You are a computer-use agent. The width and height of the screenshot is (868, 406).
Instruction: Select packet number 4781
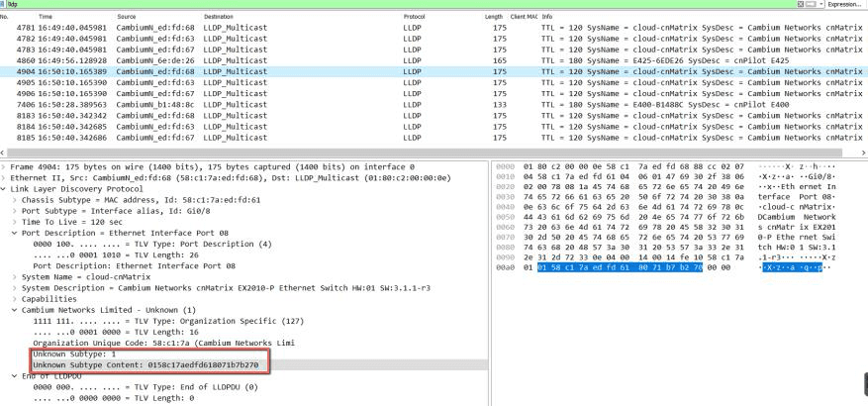(x=434, y=28)
